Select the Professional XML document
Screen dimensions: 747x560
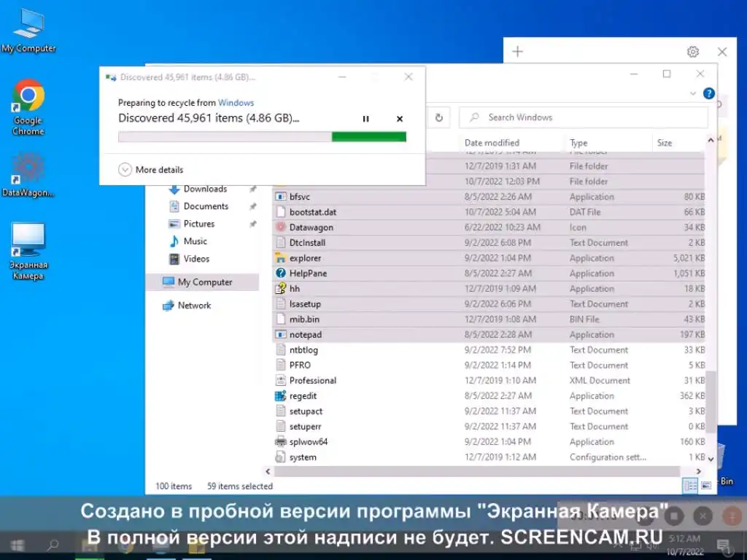pyautogui.click(x=489, y=381)
